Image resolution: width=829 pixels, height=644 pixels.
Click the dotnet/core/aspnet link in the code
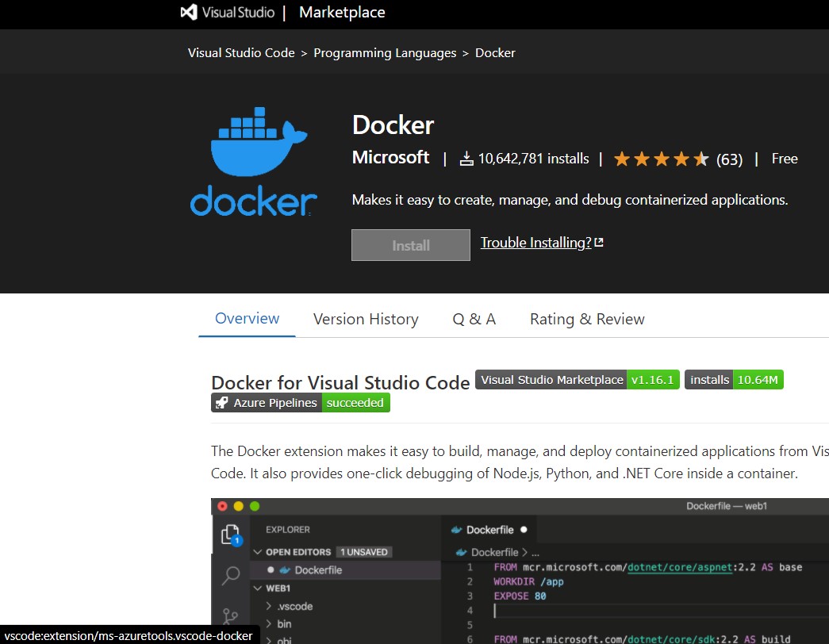tap(680, 567)
